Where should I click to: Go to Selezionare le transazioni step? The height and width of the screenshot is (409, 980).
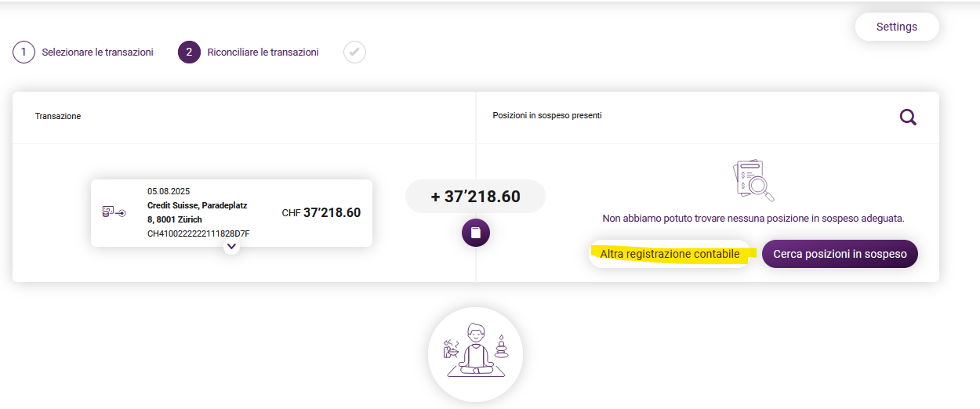(97, 52)
